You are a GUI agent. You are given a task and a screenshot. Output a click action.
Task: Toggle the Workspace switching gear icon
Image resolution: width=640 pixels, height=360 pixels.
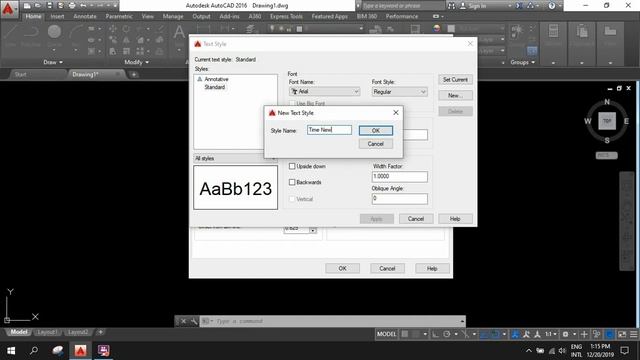(x=565, y=334)
